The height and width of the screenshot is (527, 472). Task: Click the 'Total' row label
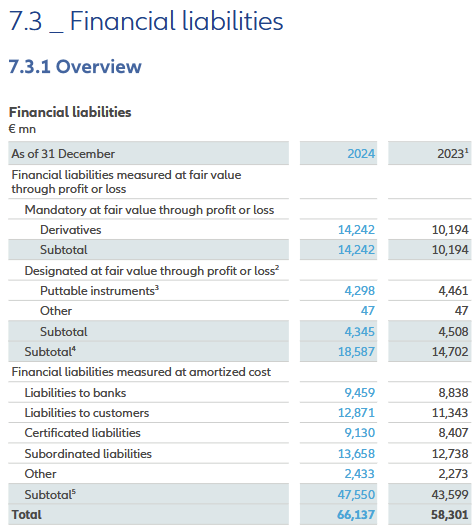click(x=27, y=515)
